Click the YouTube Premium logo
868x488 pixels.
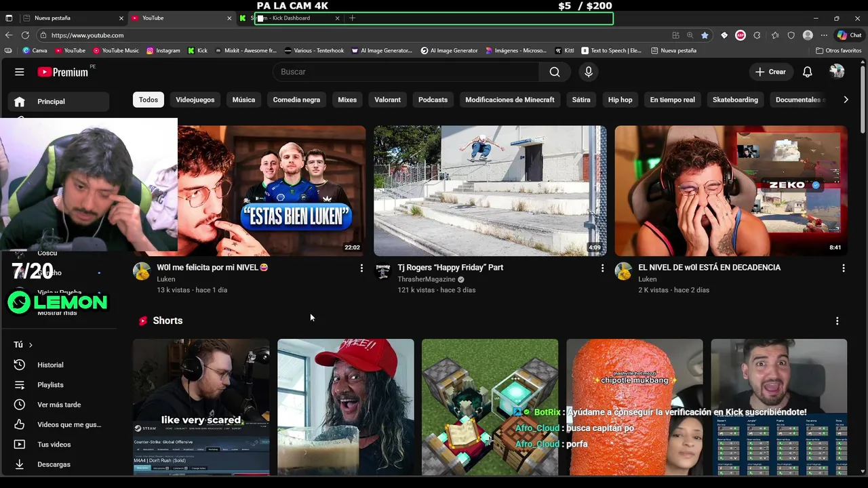[x=63, y=72]
